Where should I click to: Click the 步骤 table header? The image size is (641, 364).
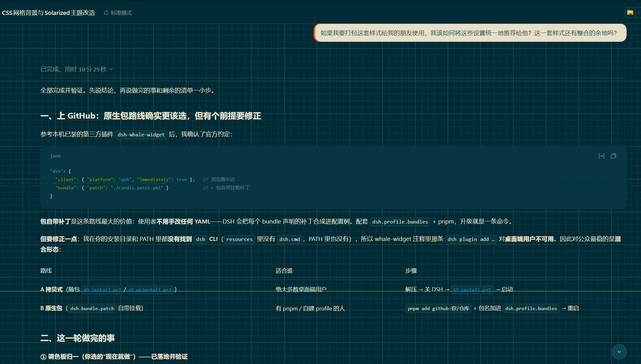(411, 270)
